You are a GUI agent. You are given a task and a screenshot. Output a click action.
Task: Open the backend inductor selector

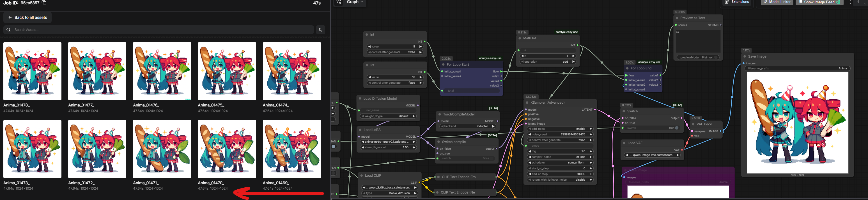[468, 126]
